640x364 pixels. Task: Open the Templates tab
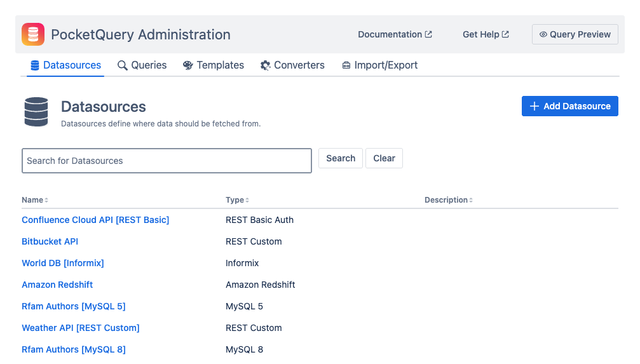[213, 65]
